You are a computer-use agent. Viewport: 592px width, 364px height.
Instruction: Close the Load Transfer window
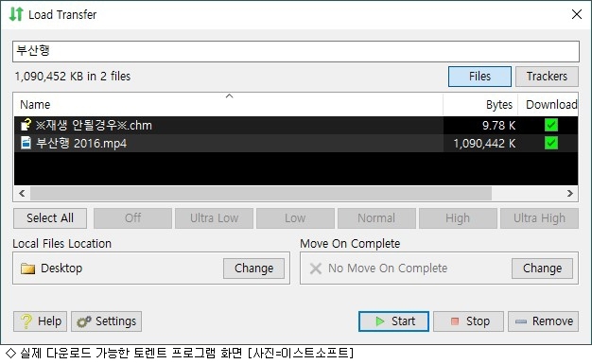[577, 14]
